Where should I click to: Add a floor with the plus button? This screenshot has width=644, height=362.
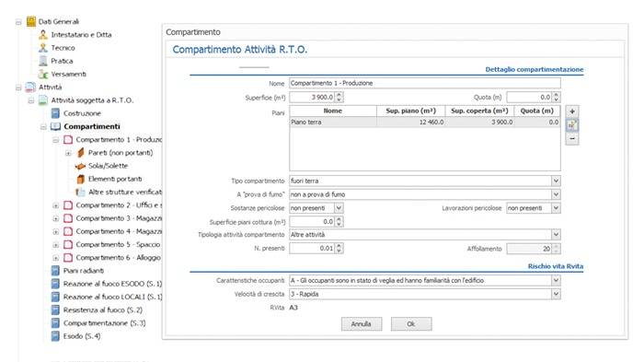(572, 111)
